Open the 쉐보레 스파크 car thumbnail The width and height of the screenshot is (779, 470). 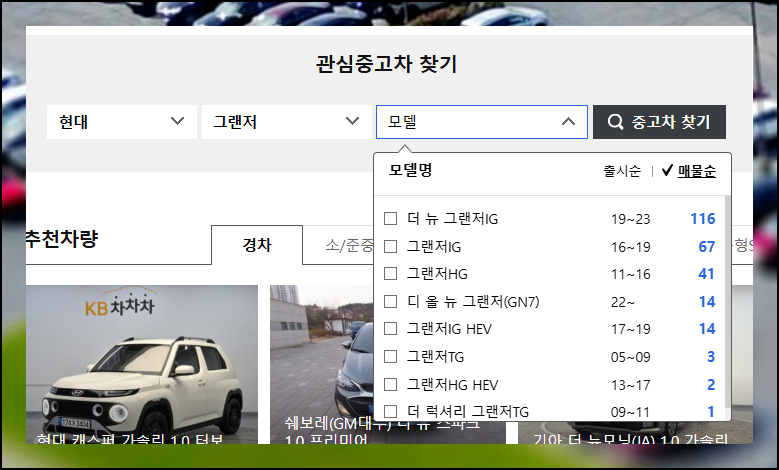[x=322, y=364]
